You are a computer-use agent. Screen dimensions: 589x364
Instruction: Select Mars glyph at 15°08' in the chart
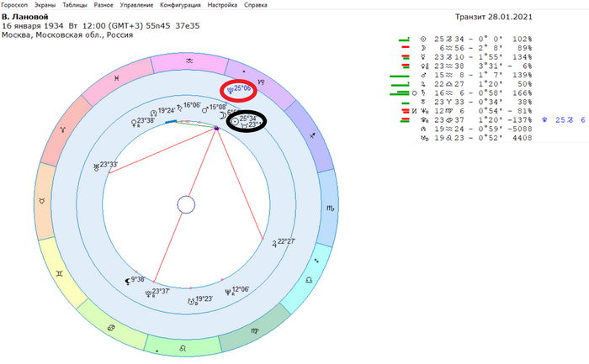205,109
